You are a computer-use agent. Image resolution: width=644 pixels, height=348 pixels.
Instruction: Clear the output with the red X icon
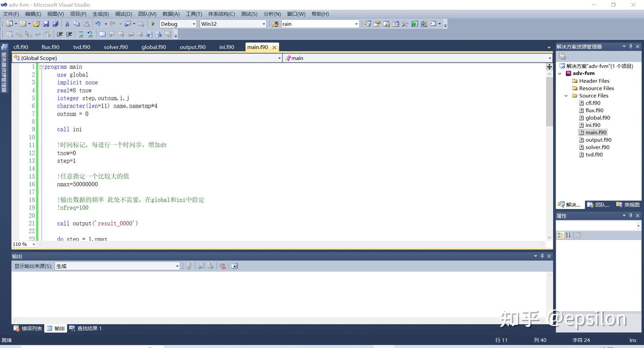click(x=222, y=266)
